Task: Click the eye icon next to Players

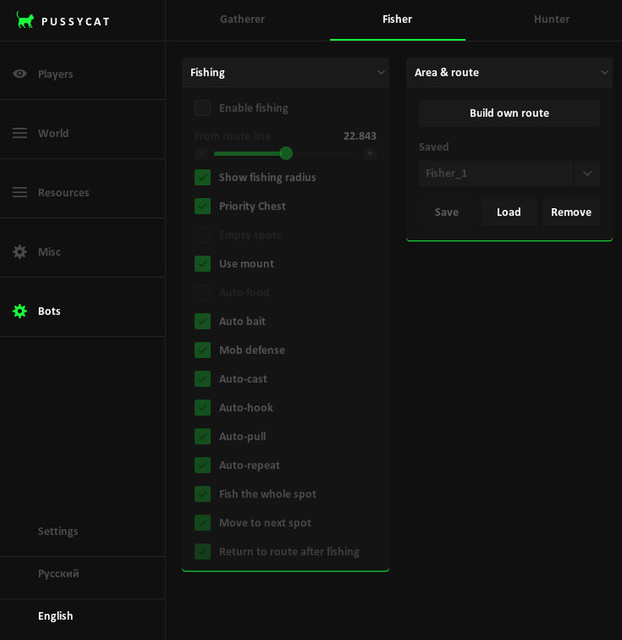Action: tap(20, 74)
